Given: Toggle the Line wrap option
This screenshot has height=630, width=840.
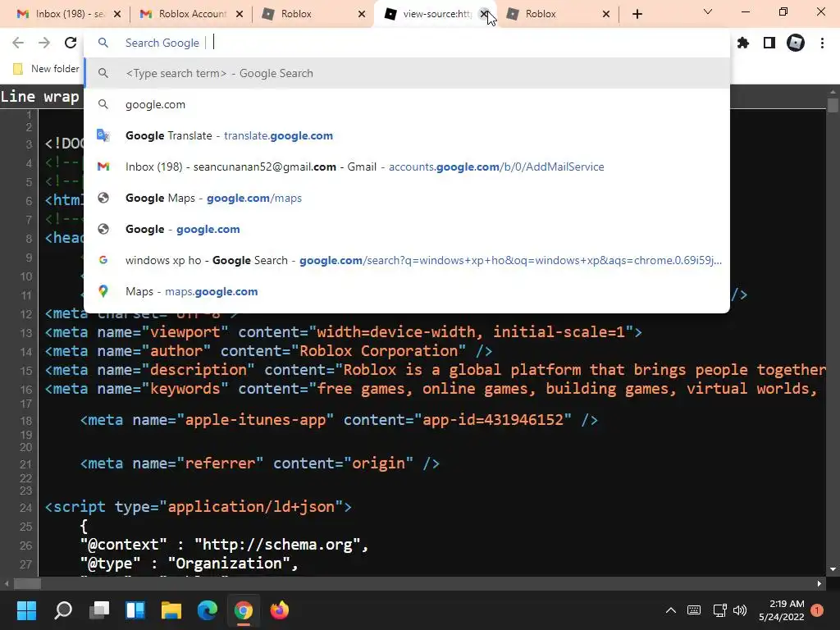Looking at the screenshot, I should (x=39, y=97).
